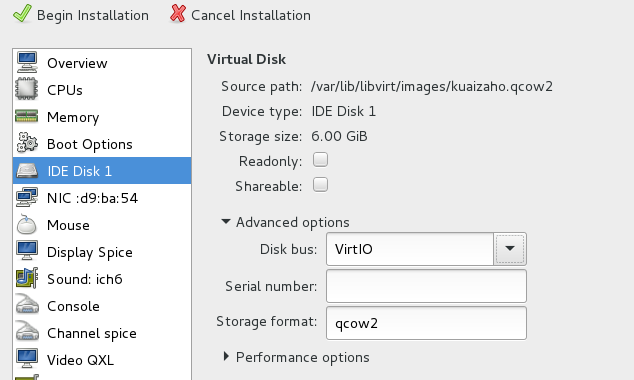
Task: Focus the Serial number input field
Action: (426, 286)
